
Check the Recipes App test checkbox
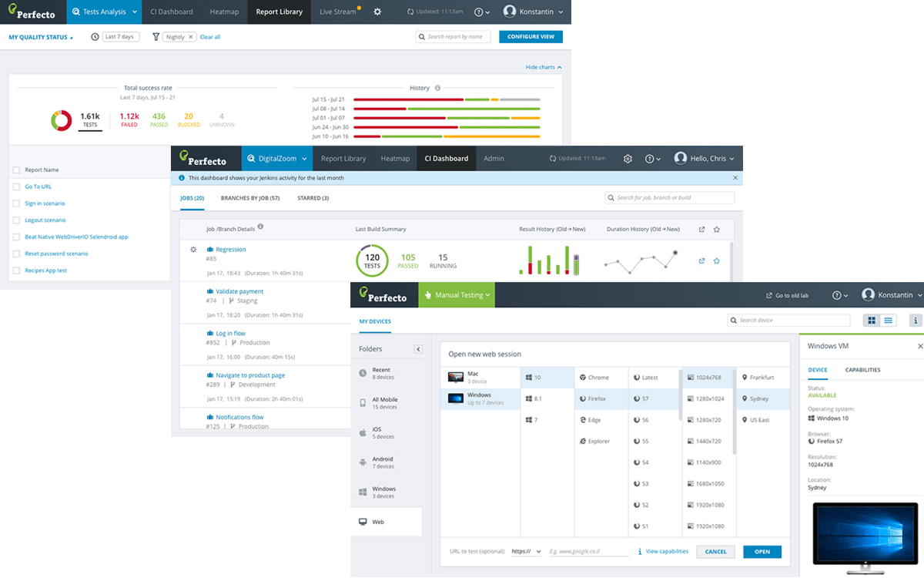(17, 271)
